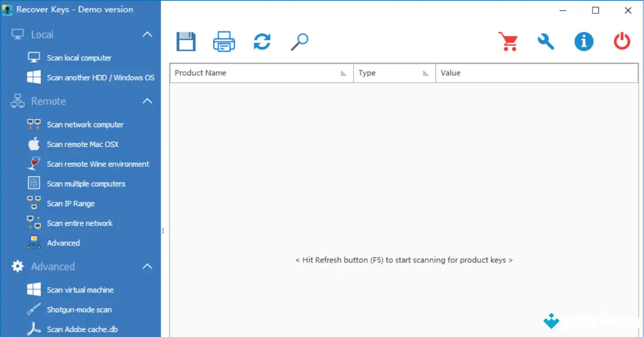Image resolution: width=644 pixels, height=337 pixels.
Task: Collapse the Local section
Action: tap(147, 34)
